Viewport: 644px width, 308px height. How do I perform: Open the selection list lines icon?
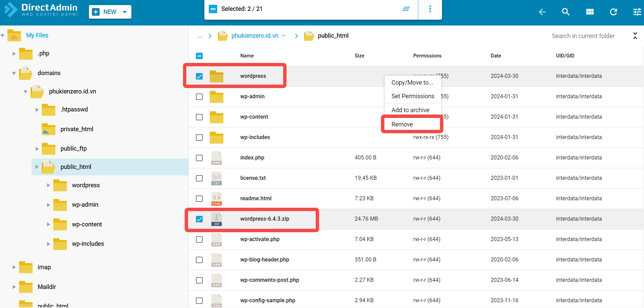(x=406, y=9)
